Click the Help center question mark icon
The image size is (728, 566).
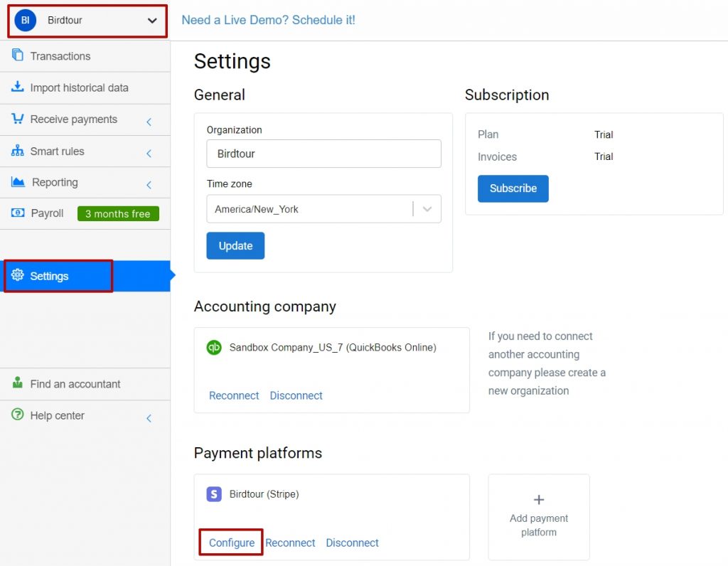click(x=18, y=414)
